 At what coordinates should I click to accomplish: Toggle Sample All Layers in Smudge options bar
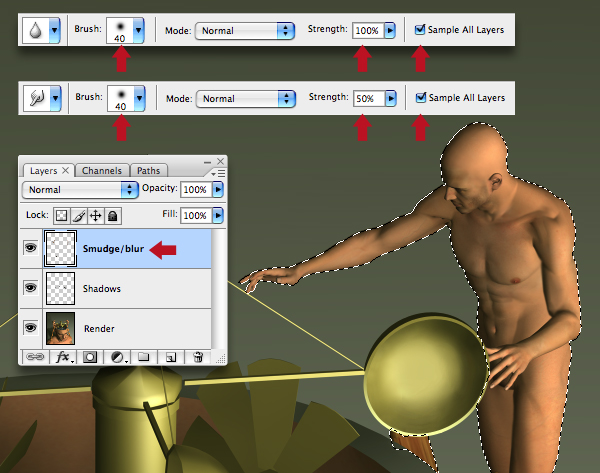421,97
